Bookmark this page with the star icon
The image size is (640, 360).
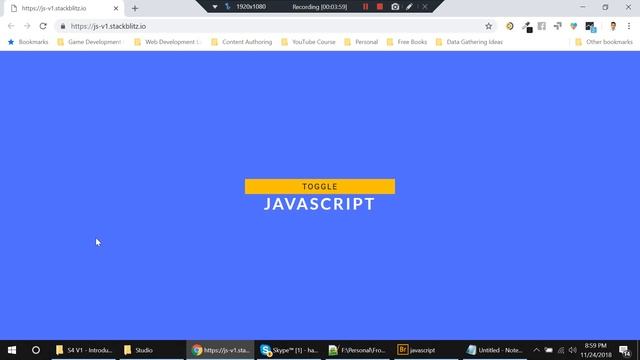[x=489, y=26]
